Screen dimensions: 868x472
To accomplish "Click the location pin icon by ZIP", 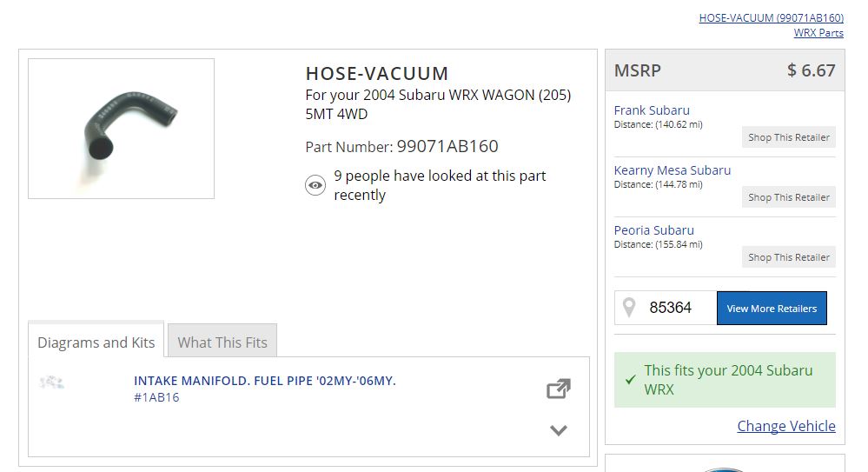I will pos(630,308).
